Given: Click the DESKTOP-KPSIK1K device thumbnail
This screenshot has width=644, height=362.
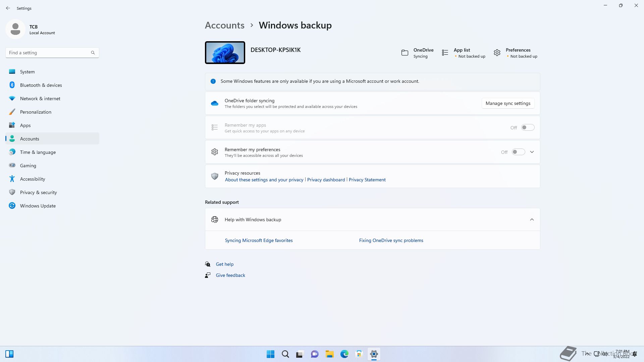Looking at the screenshot, I should tap(225, 53).
